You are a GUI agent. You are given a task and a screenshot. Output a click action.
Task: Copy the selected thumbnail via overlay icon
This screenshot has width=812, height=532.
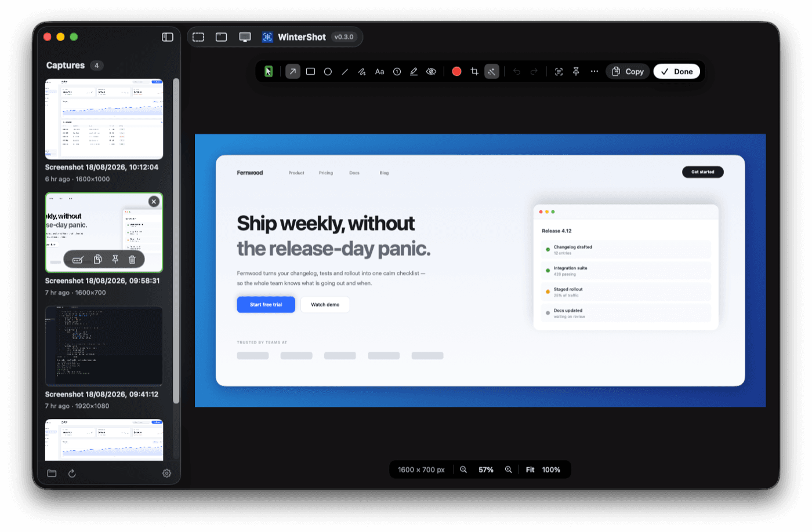click(97, 260)
